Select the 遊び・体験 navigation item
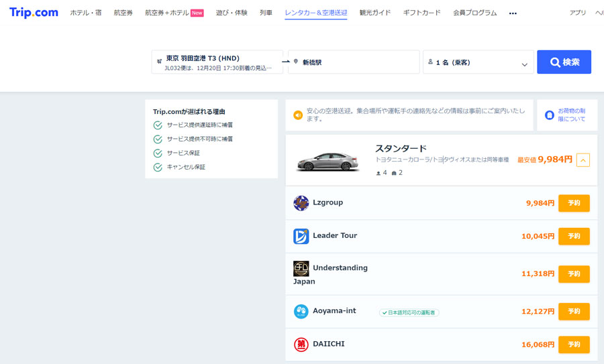This screenshot has width=604, height=364. tap(232, 13)
